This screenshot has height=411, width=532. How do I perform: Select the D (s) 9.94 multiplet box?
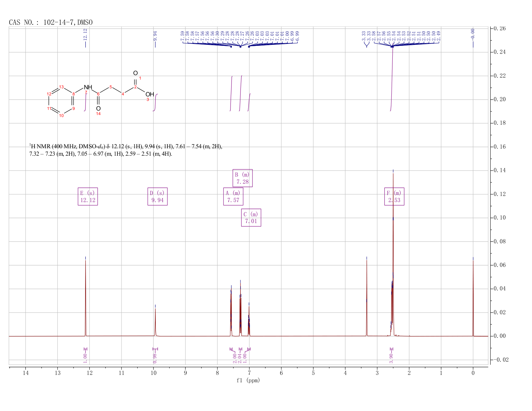pos(158,196)
